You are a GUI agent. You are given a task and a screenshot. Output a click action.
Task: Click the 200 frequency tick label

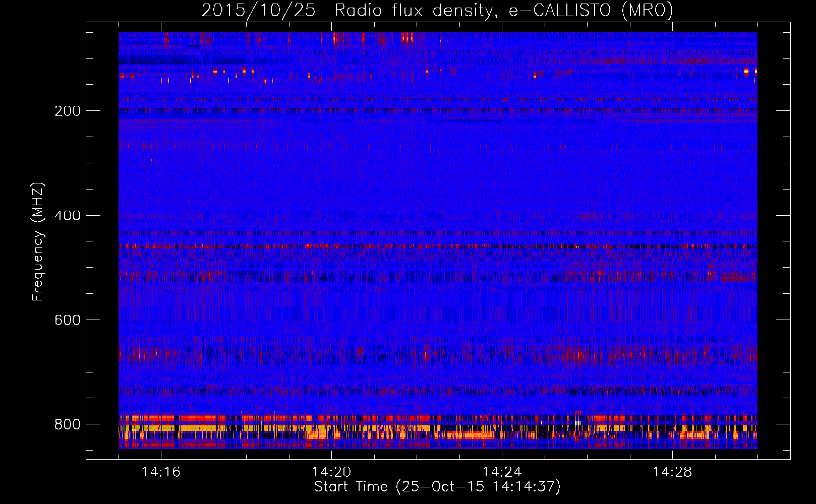click(x=68, y=111)
